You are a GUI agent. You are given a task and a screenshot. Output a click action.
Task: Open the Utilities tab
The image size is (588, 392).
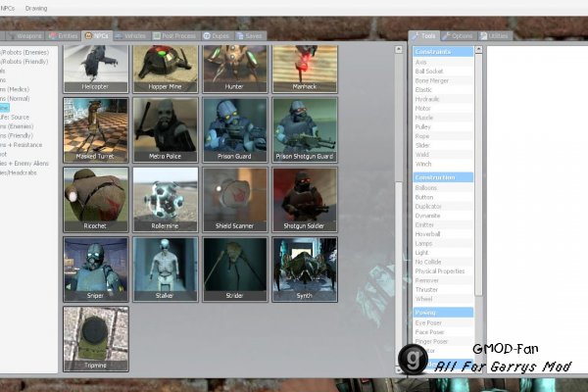[x=494, y=36]
